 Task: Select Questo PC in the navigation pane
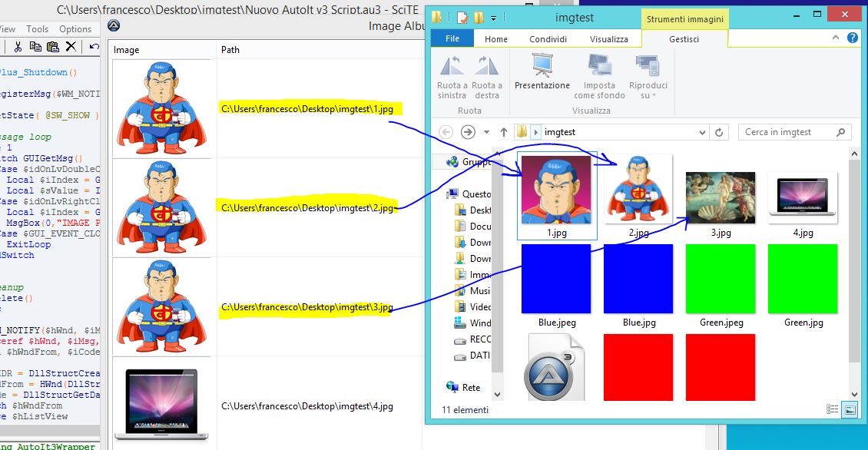(469, 194)
